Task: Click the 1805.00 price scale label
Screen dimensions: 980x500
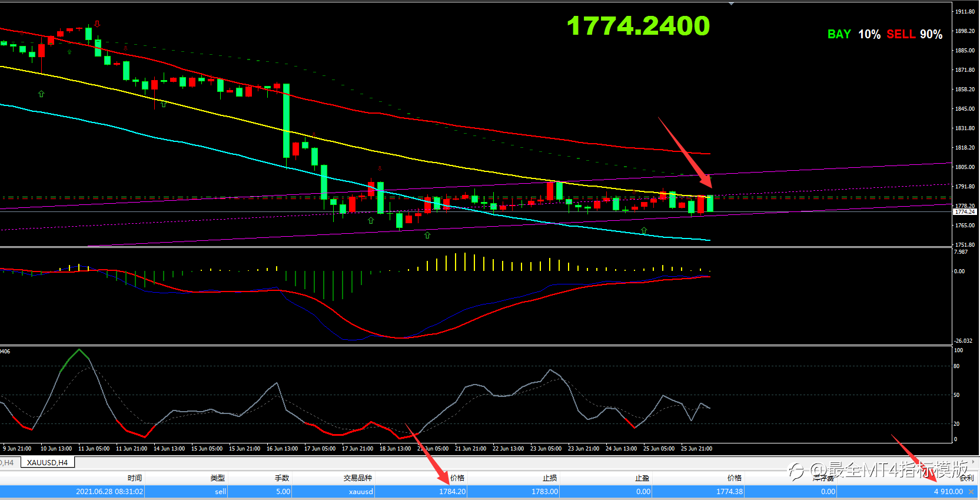Action: (x=965, y=167)
